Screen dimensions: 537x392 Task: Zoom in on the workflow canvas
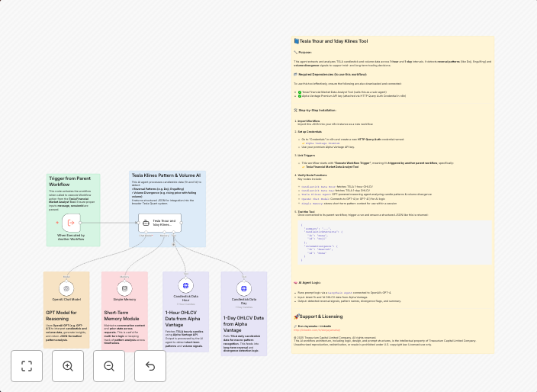pyautogui.click(x=68, y=366)
